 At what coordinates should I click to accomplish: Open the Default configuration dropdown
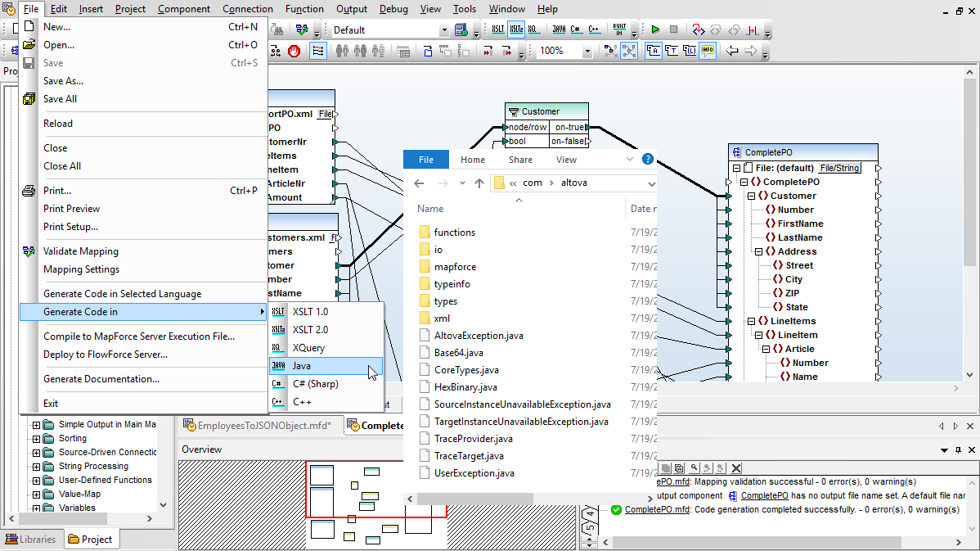click(443, 30)
